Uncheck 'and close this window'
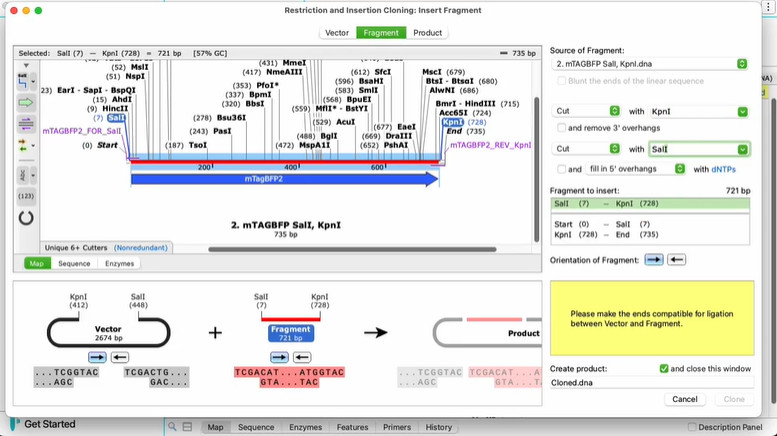 tap(664, 369)
